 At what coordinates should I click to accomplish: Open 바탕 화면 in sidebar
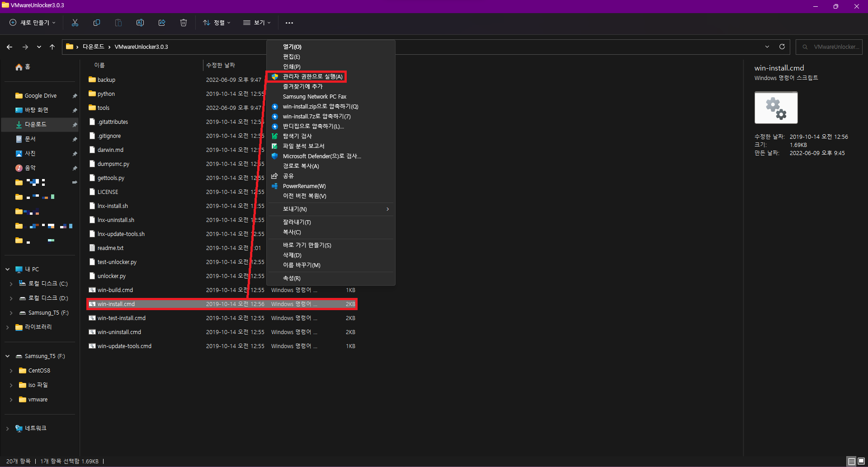tap(36, 110)
